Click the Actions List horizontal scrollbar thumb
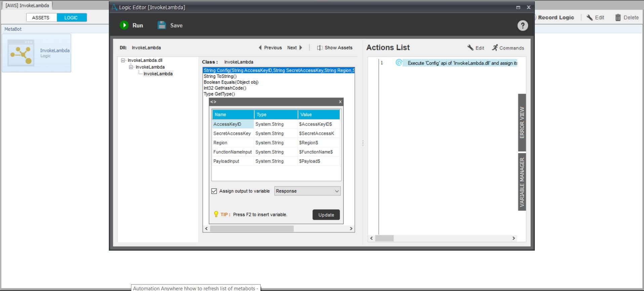The width and height of the screenshot is (644, 291). [384, 238]
